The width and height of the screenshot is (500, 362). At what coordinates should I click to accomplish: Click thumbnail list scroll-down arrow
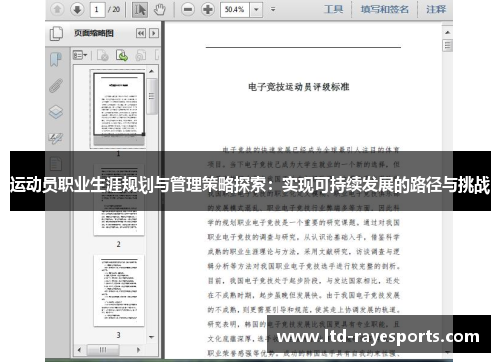pyautogui.click(x=151, y=337)
